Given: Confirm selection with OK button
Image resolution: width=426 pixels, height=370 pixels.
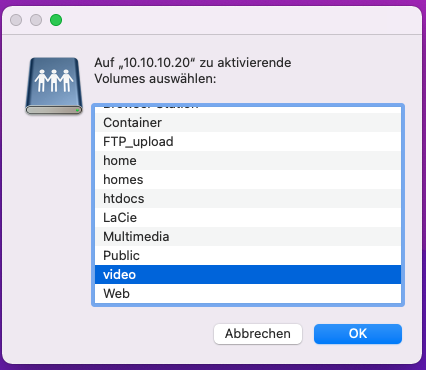Looking at the screenshot, I should [x=358, y=334].
